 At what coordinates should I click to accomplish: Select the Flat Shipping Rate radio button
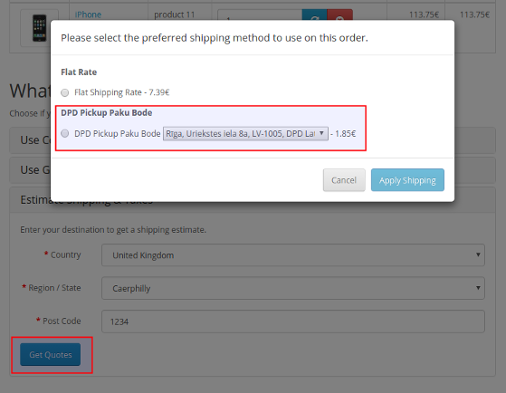tap(65, 92)
